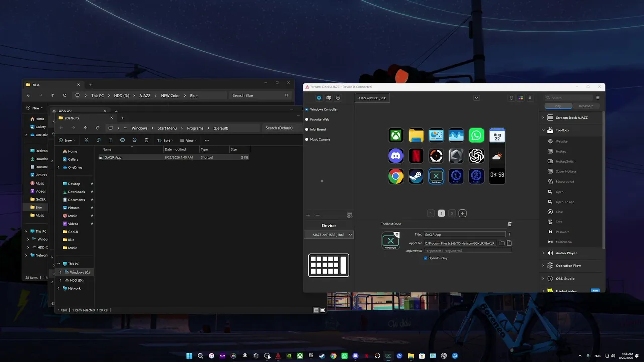Open the AJAZZ AKP153E device dropdown
Viewport: 644px width, 362px height.
point(329,235)
